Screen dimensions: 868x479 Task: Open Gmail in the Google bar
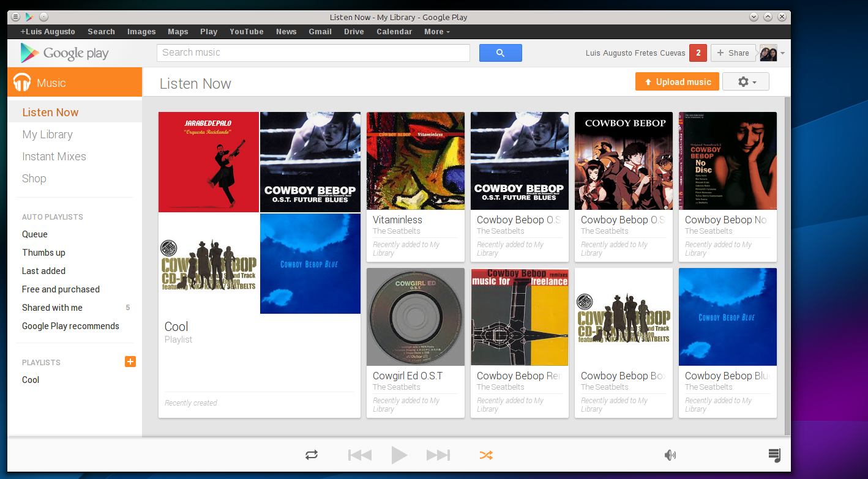(320, 32)
